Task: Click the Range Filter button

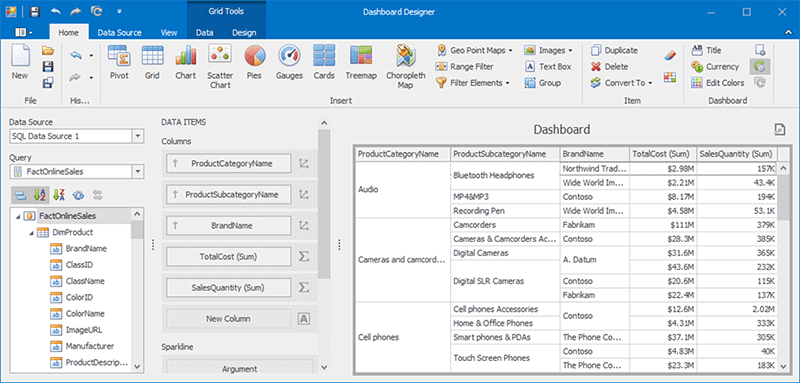Action: [x=464, y=67]
